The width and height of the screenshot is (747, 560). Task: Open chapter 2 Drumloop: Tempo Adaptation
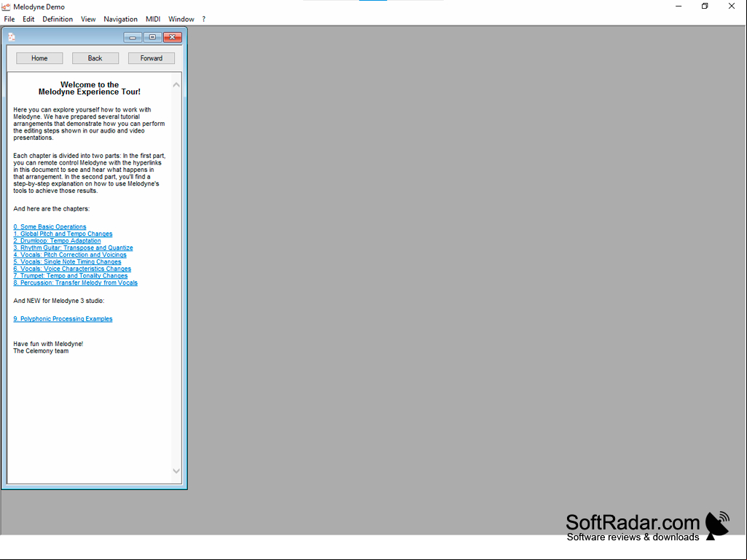click(57, 241)
